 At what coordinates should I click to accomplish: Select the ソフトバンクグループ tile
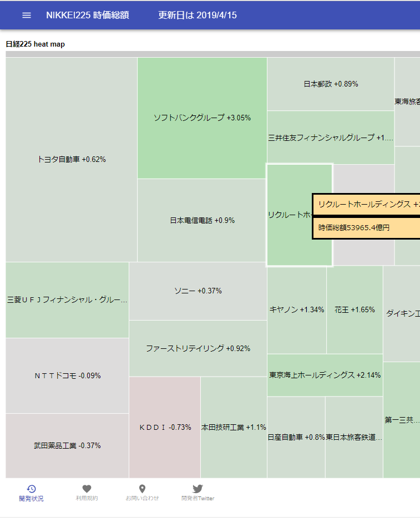[x=201, y=118]
